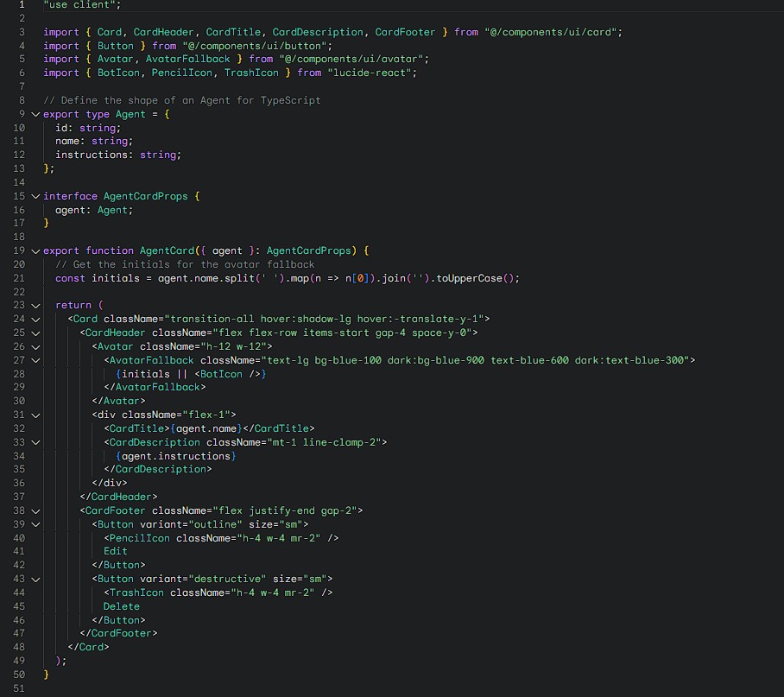Click toUpperCase in the initials line

tap(469, 278)
